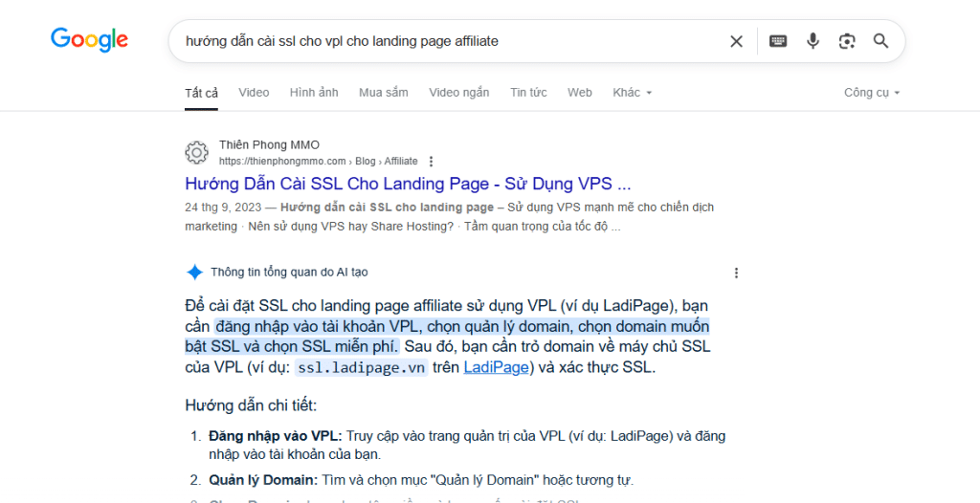The height and width of the screenshot is (503, 980).
Task: Open the Hướng Dẫn Cài SSL result link
Action: pyautogui.click(x=408, y=184)
